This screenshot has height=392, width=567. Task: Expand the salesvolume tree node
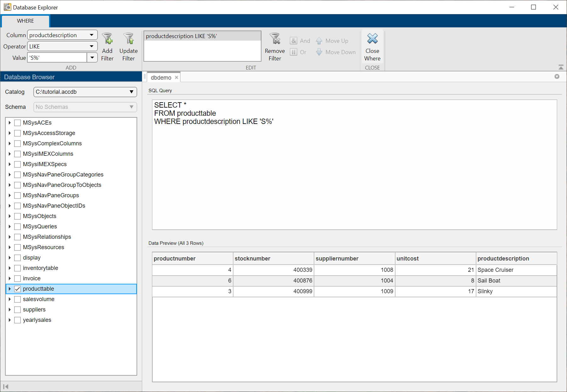(x=10, y=299)
